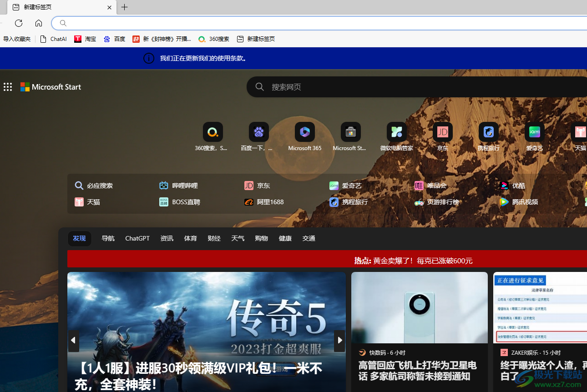Image resolution: width=587 pixels, height=392 pixels.
Task: Switch to the 交通 feed tab
Action: tap(309, 238)
